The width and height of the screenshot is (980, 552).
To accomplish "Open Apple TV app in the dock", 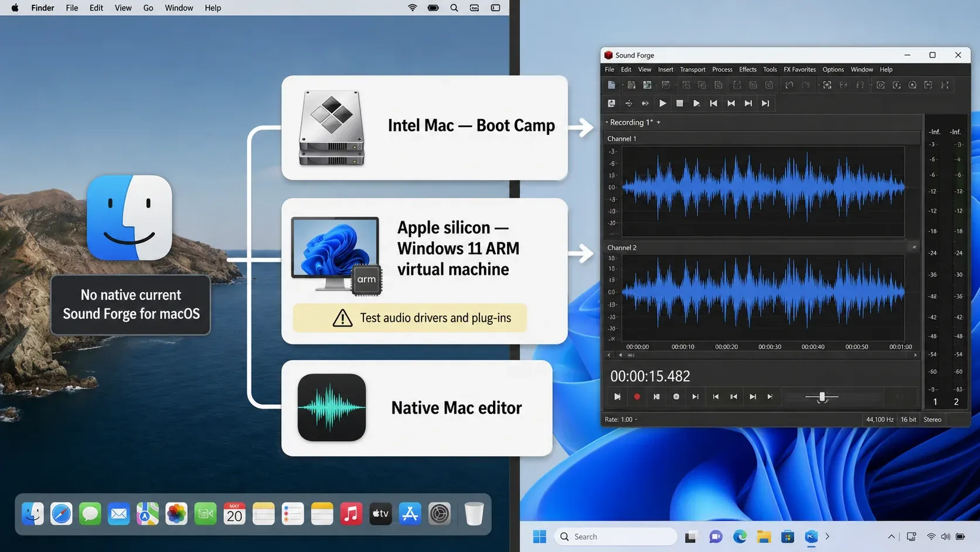I will click(380, 514).
